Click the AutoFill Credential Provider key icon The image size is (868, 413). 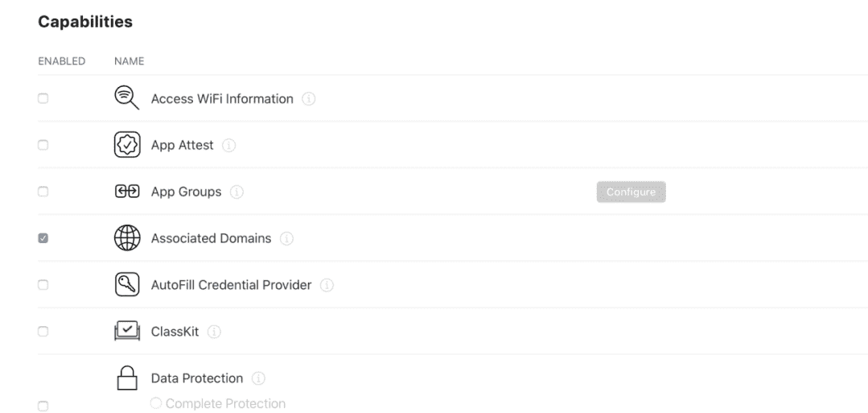tap(127, 284)
